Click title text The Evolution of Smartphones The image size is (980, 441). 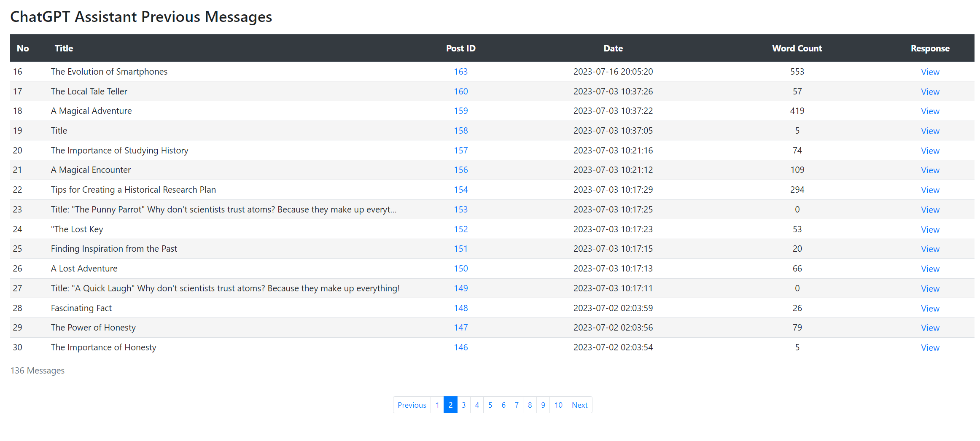click(109, 72)
